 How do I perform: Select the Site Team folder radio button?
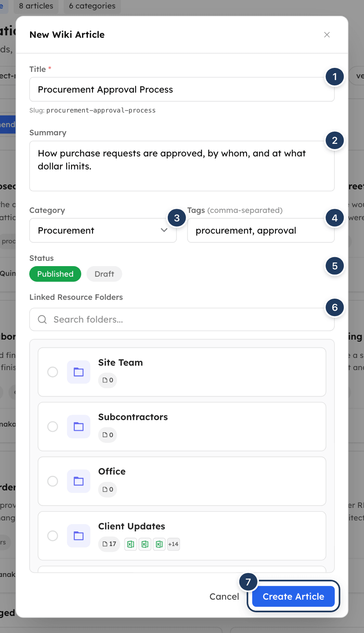pyautogui.click(x=53, y=372)
